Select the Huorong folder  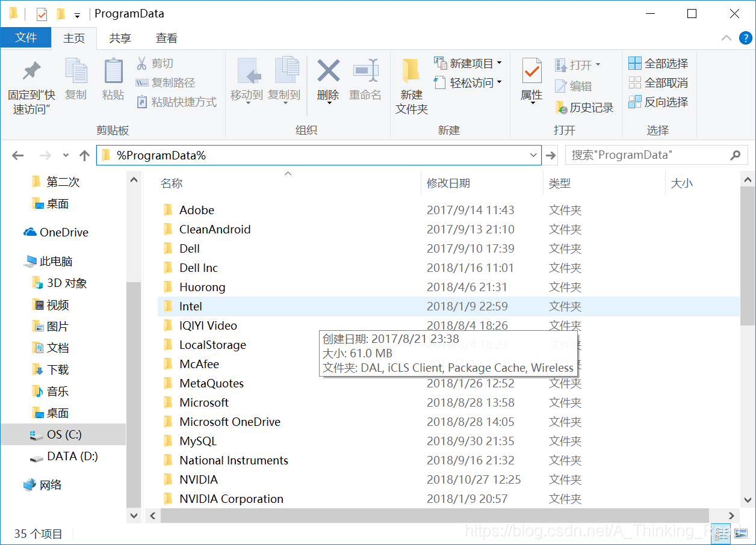[x=202, y=287]
